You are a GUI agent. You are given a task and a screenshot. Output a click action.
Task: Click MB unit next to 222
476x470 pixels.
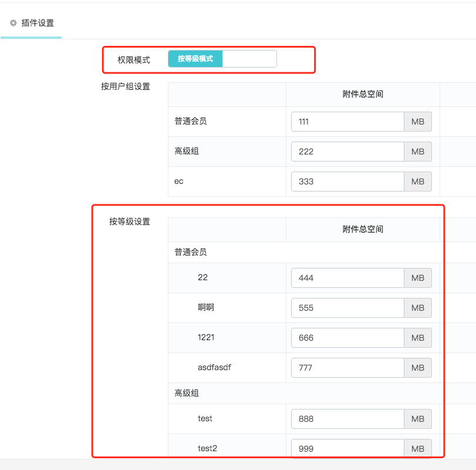418,152
